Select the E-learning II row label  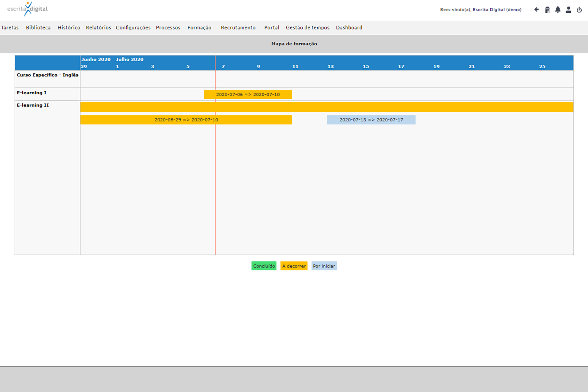(33, 105)
